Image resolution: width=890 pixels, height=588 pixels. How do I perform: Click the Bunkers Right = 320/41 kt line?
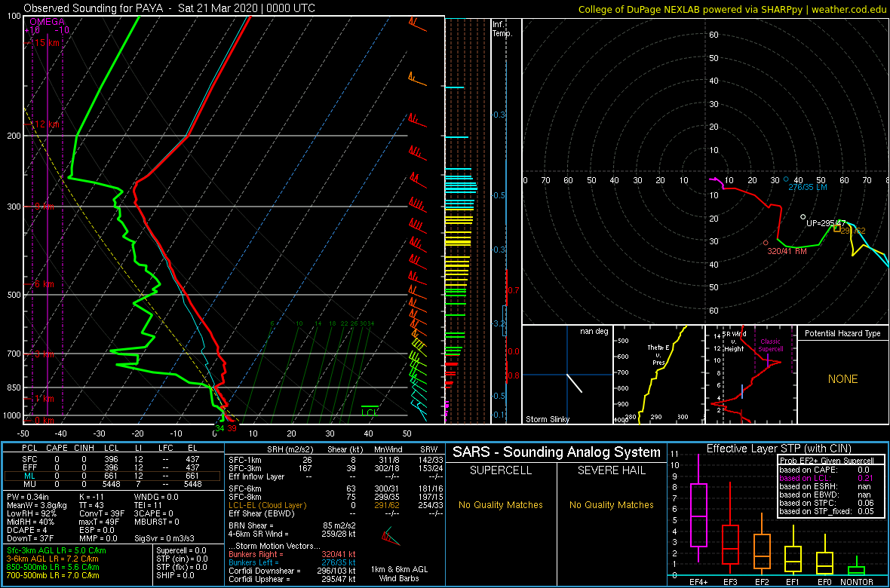[292, 554]
